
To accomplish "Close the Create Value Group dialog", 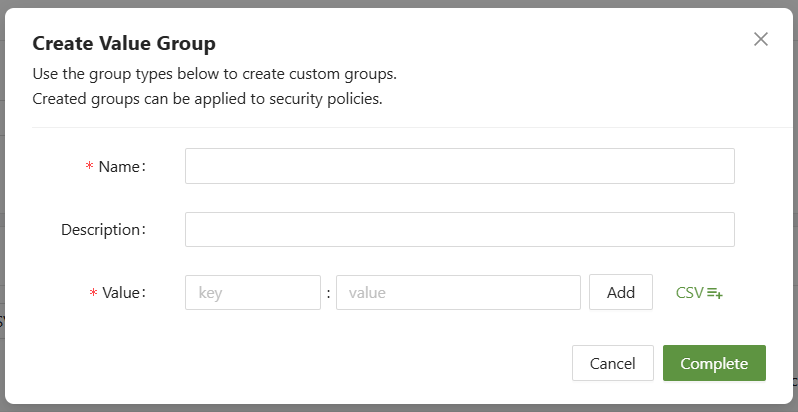I will [761, 39].
